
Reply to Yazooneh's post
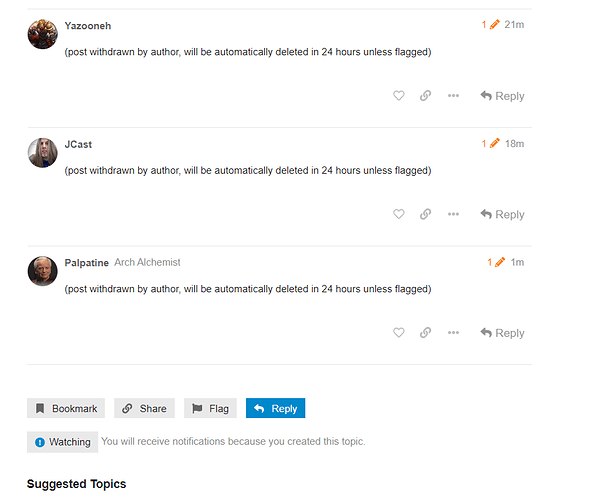[502, 96]
